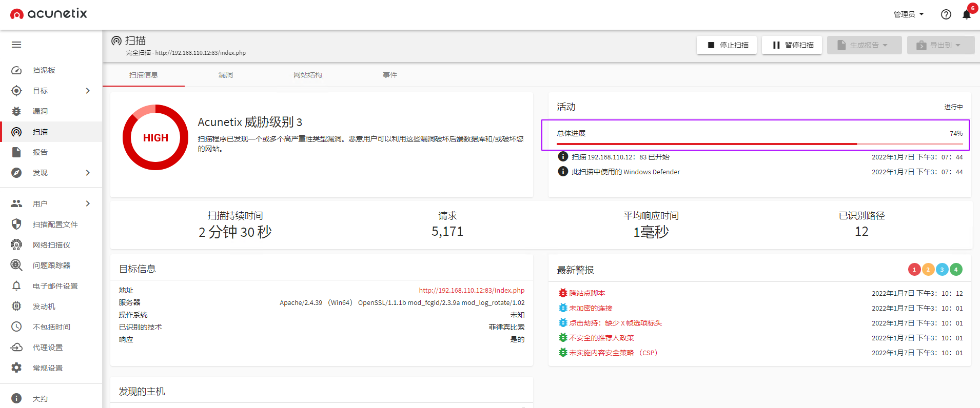Switch to the 漏洞 tab
This screenshot has width=980, height=408.
click(226, 75)
